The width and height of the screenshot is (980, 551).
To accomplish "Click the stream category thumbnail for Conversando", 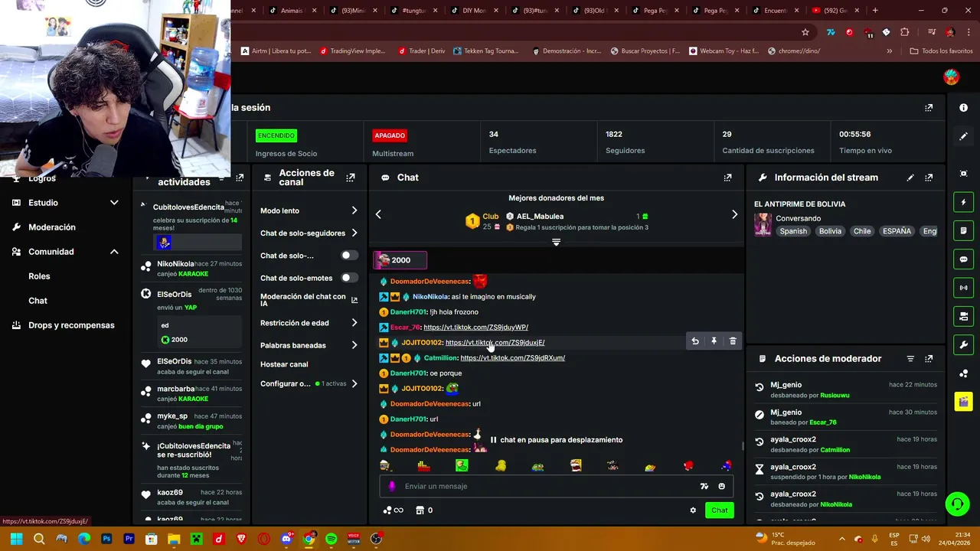I will pyautogui.click(x=763, y=224).
